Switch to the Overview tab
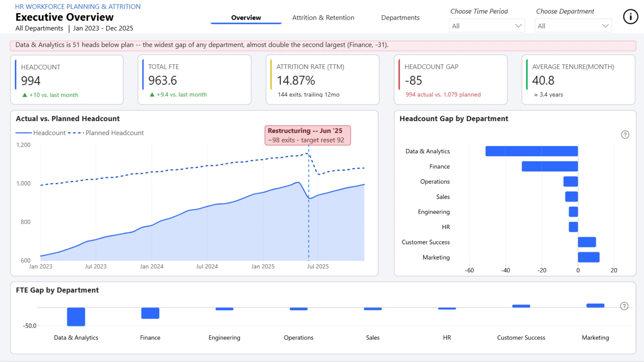 click(246, 18)
